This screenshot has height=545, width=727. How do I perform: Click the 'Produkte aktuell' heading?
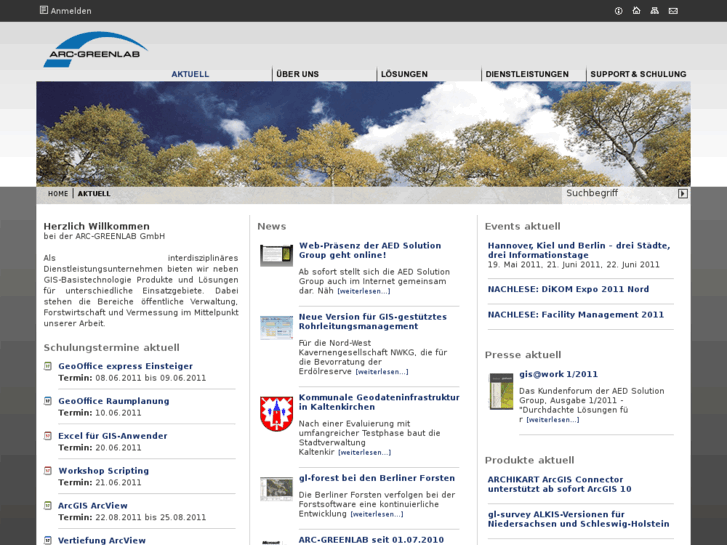point(529,460)
